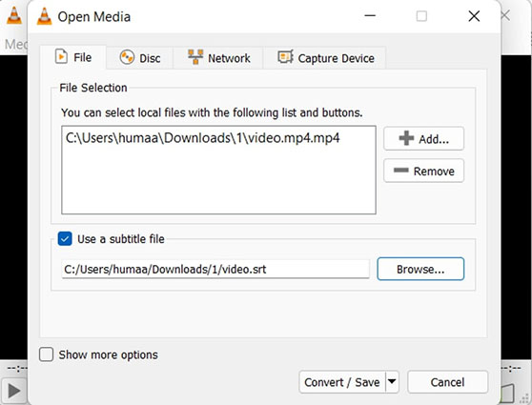Screen dimensions: 532x405
Task: Close the Open Media dialog window
Action: (x=474, y=16)
